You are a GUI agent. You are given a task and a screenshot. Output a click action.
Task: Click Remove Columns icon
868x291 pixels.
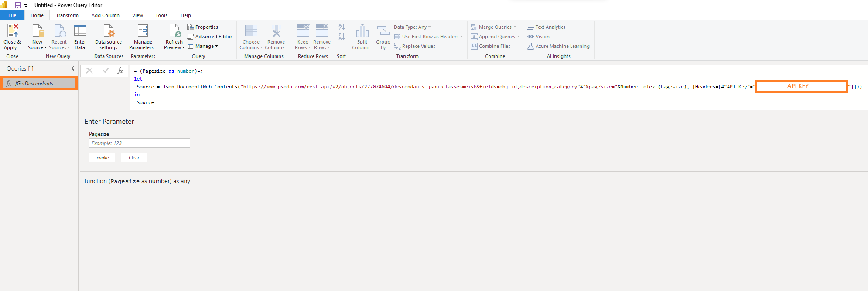276,31
